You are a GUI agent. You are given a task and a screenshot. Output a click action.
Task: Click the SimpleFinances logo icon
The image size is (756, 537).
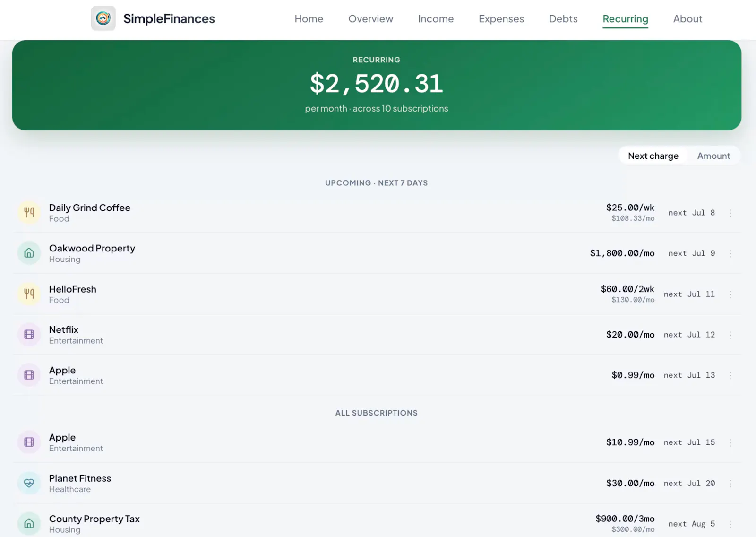(103, 18)
